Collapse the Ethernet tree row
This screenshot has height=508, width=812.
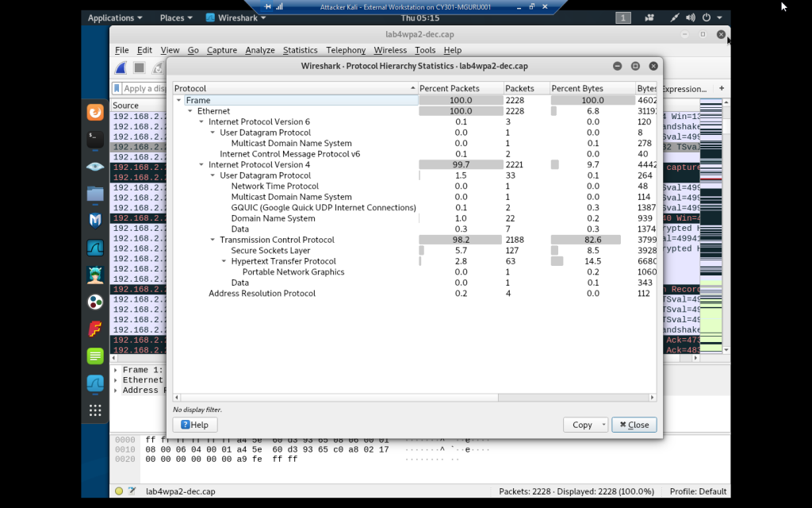click(190, 111)
